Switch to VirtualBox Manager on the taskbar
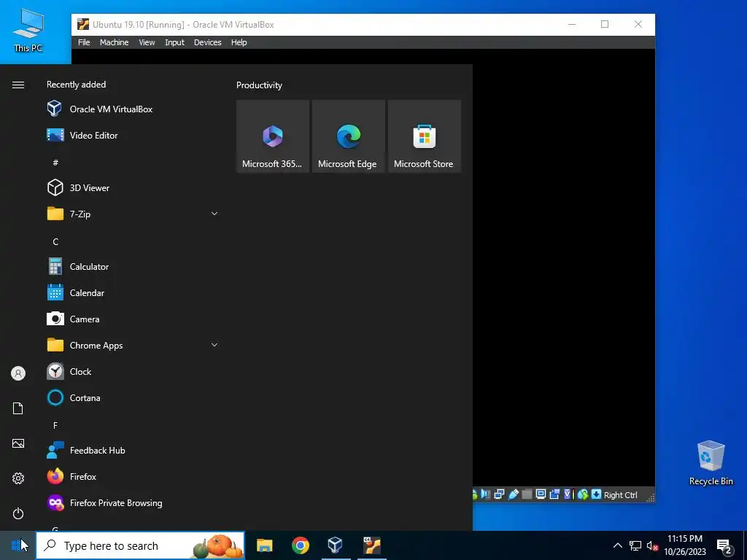The height and width of the screenshot is (560, 747). (x=336, y=545)
